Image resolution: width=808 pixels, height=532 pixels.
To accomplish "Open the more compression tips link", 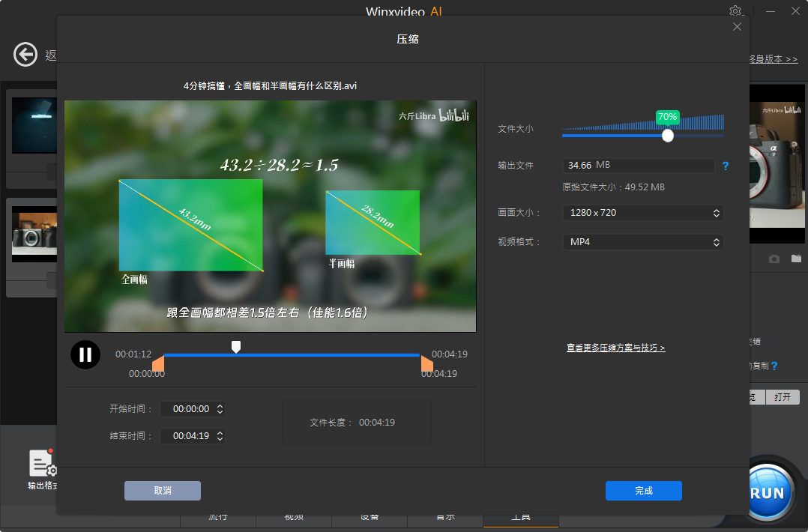I will 615,348.
